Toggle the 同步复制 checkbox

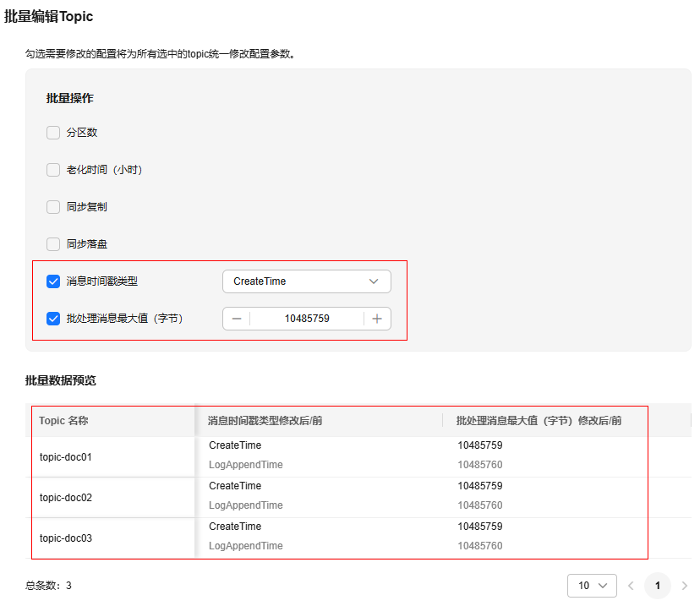53,207
